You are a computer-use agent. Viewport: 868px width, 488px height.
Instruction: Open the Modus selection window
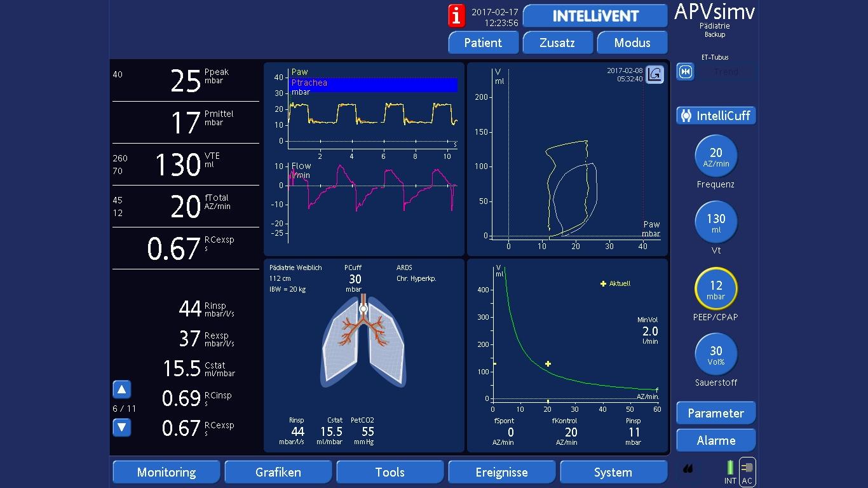632,43
